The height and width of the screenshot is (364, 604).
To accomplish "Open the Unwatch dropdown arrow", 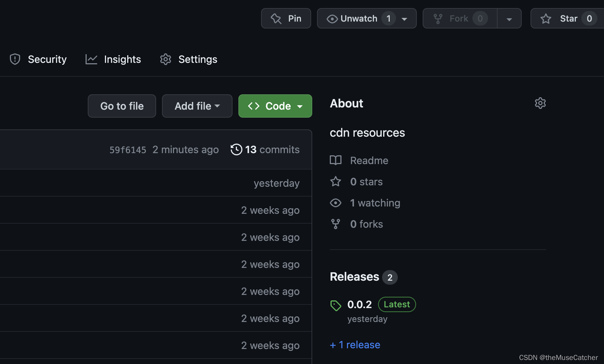I will coord(404,18).
